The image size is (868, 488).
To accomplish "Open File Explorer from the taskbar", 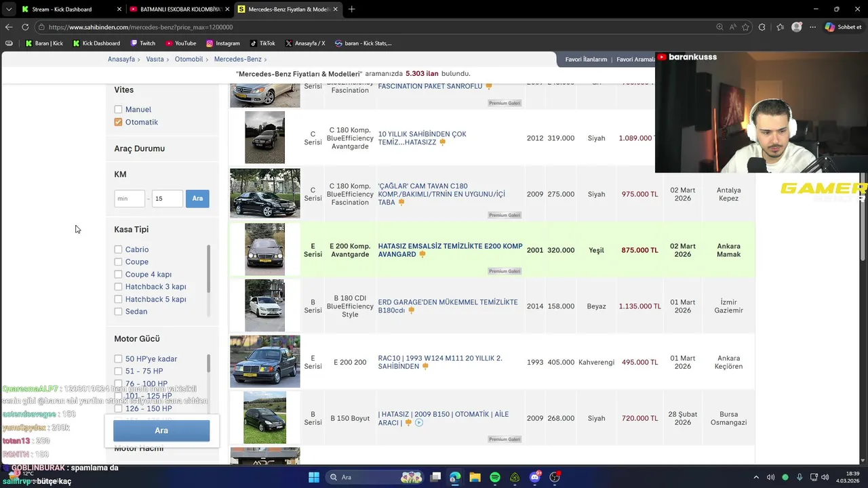I will [x=475, y=477].
